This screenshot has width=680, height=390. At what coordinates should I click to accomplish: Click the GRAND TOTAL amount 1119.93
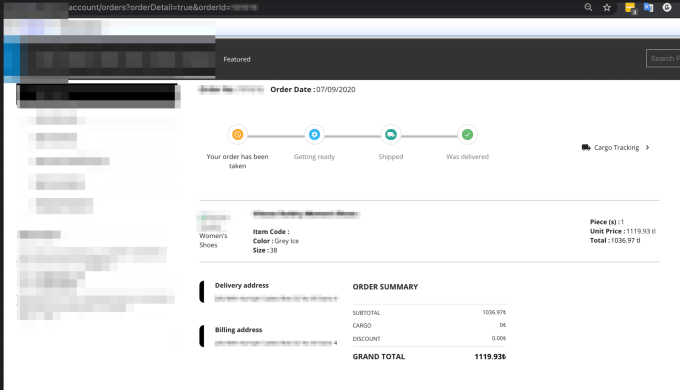click(490, 357)
